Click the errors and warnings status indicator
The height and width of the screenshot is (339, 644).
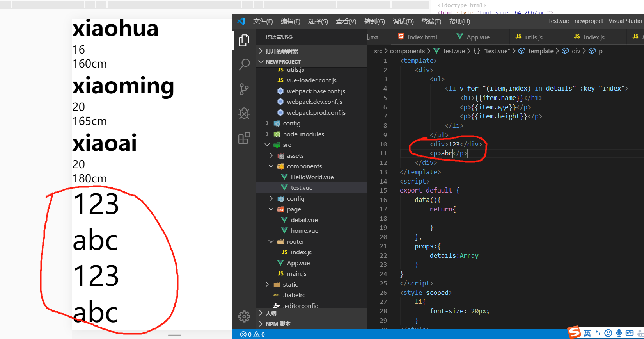[252, 334]
